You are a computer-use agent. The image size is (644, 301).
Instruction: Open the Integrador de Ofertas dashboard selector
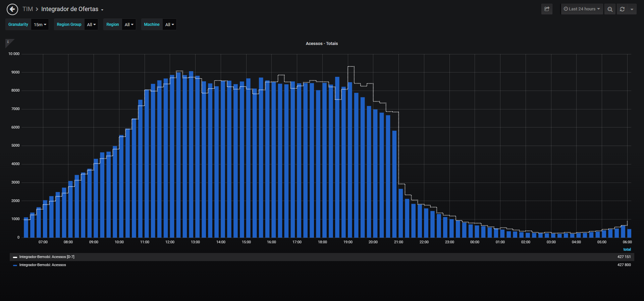72,9
